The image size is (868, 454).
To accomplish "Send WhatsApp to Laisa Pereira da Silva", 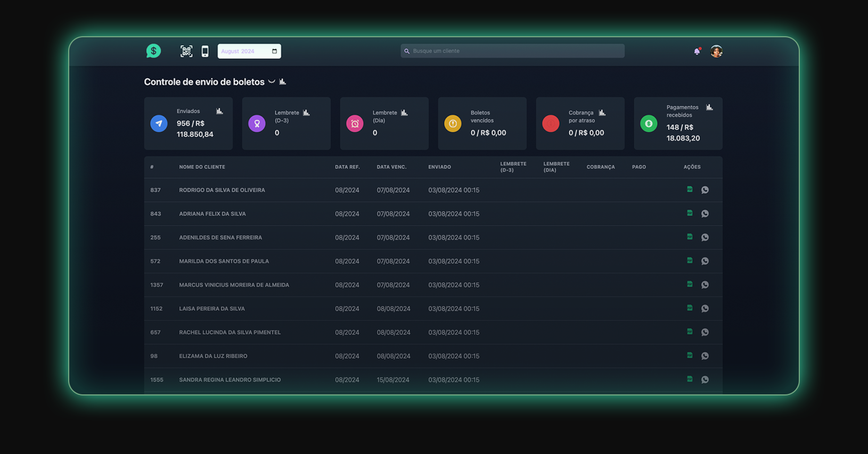I will [705, 308].
